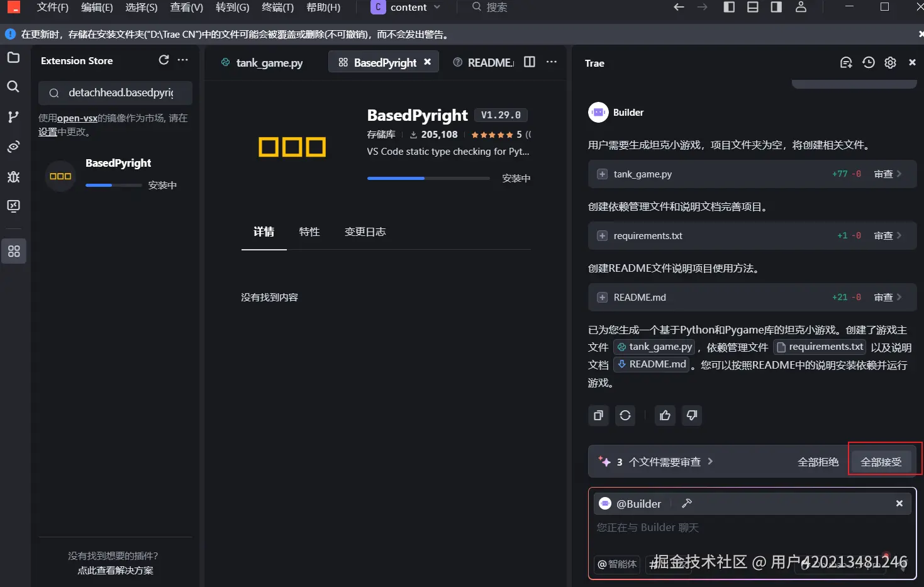Open the 转到(G) menu
This screenshot has width=924, height=587.
(x=232, y=7)
